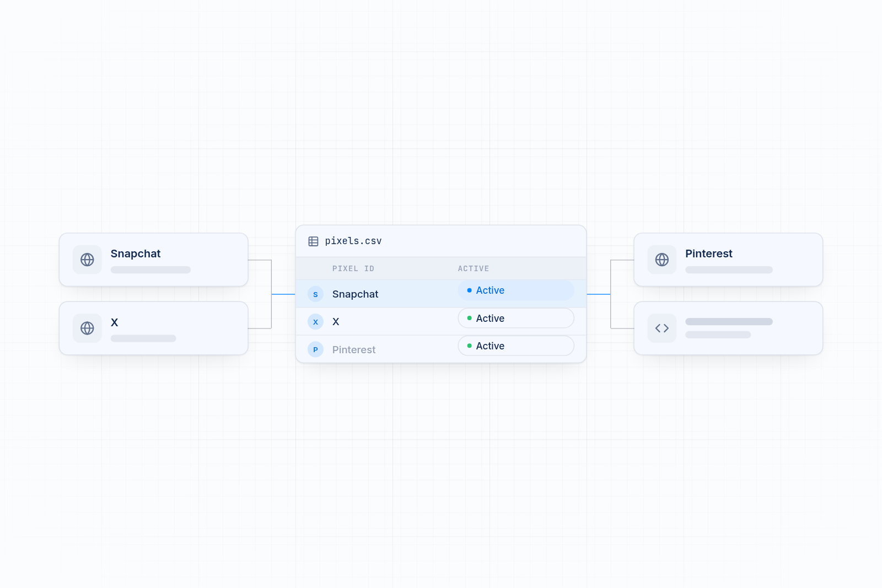Click the PIXEL ID column header

pyautogui.click(x=353, y=268)
